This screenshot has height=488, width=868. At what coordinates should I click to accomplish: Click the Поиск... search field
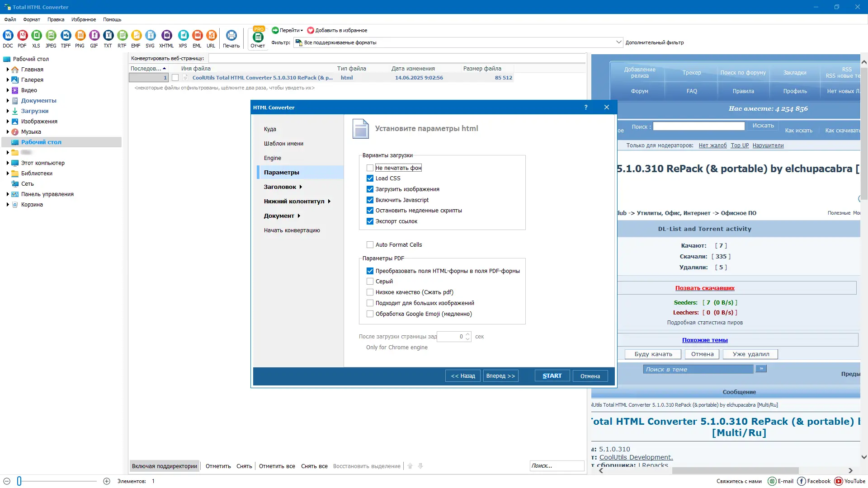pos(557,466)
